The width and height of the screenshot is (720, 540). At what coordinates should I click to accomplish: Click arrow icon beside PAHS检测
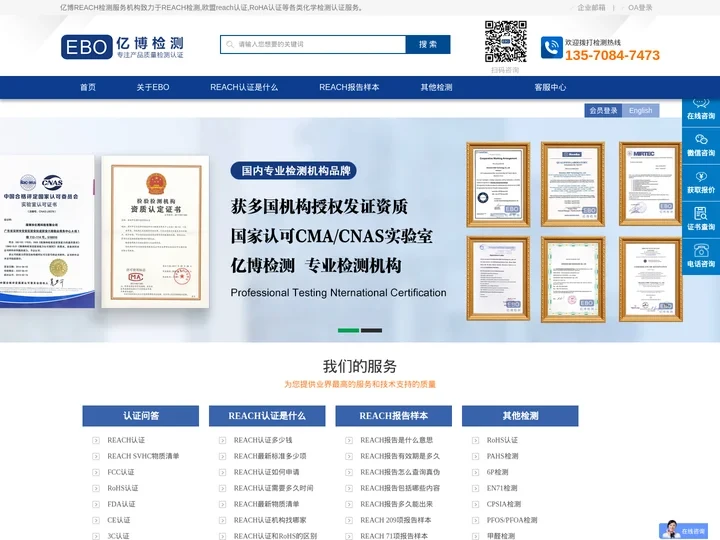tap(476, 456)
